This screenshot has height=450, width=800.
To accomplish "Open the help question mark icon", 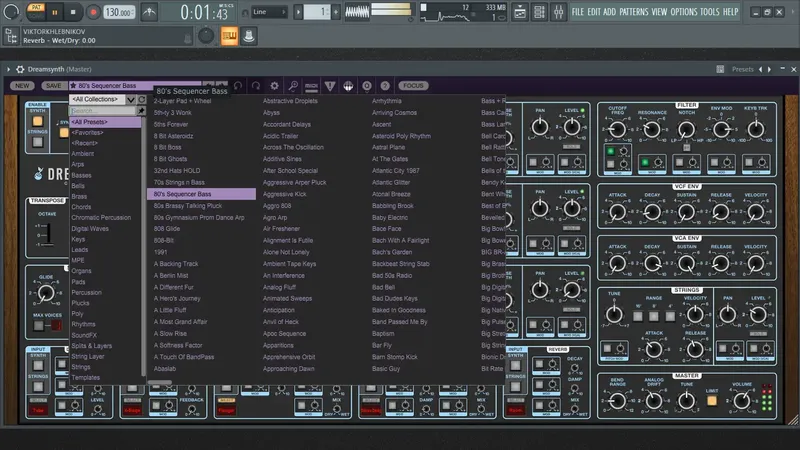I will click(x=384, y=86).
